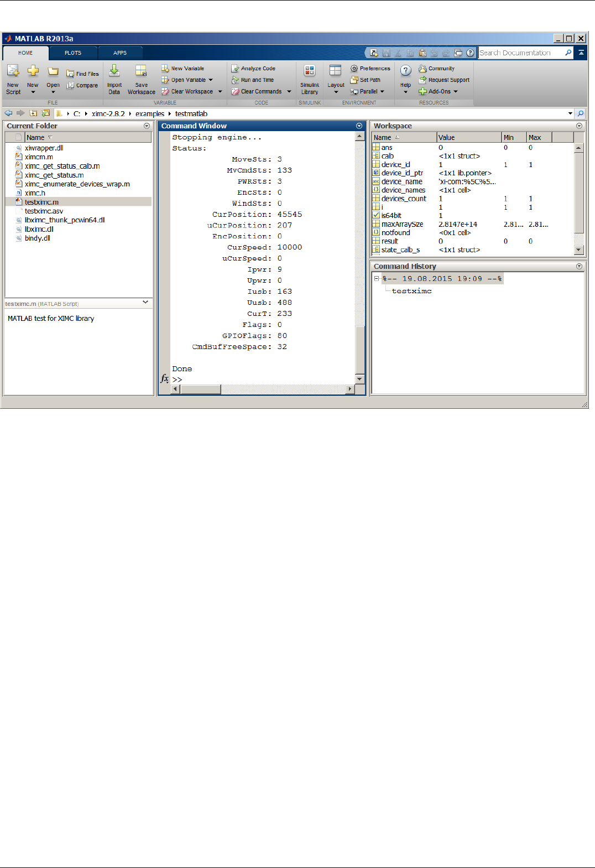
Task: Select the maxArraySize variable in Workspace
Action: point(473,224)
